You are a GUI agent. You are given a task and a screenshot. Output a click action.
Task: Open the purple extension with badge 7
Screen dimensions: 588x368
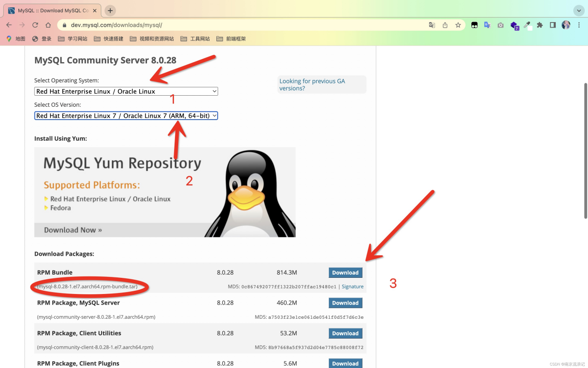click(x=514, y=25)
